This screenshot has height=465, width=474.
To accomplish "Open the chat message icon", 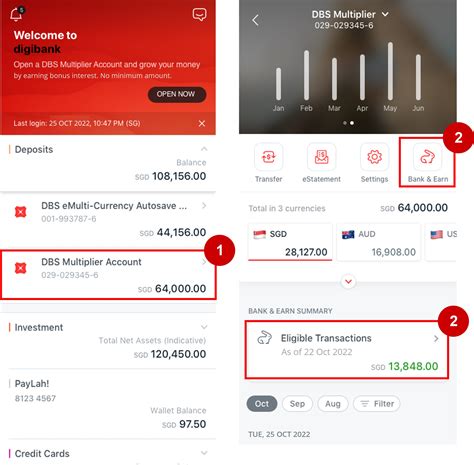I will [199, 14].
